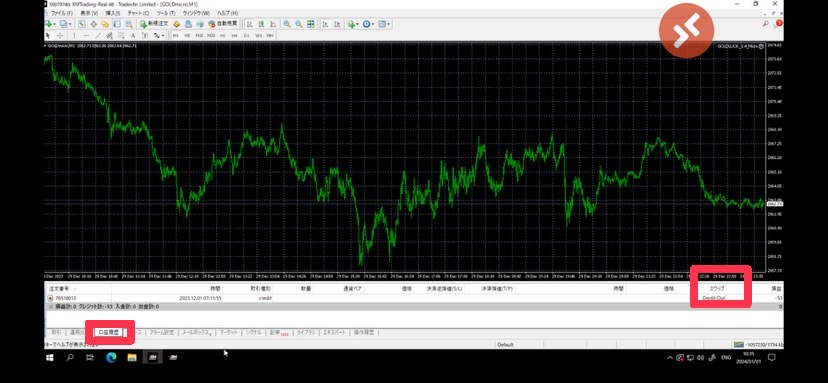
Task: Click the Credit Out cell
Action: pos(713,298)
